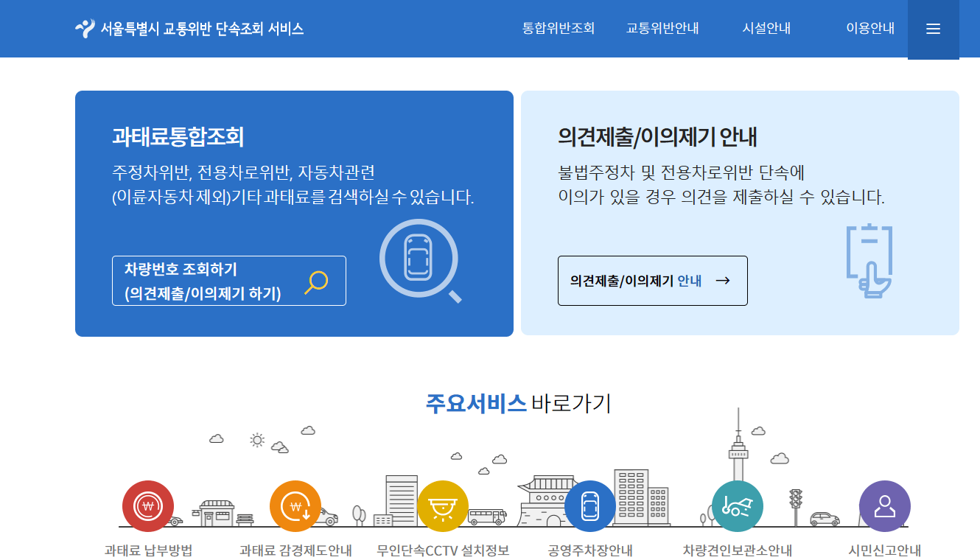The width and height of the screenshot is (980, 560).
Task: Open the 무인단속CCTV 설치정보 camera info icon
Action: pyautogui.click(x=443, y=506)
